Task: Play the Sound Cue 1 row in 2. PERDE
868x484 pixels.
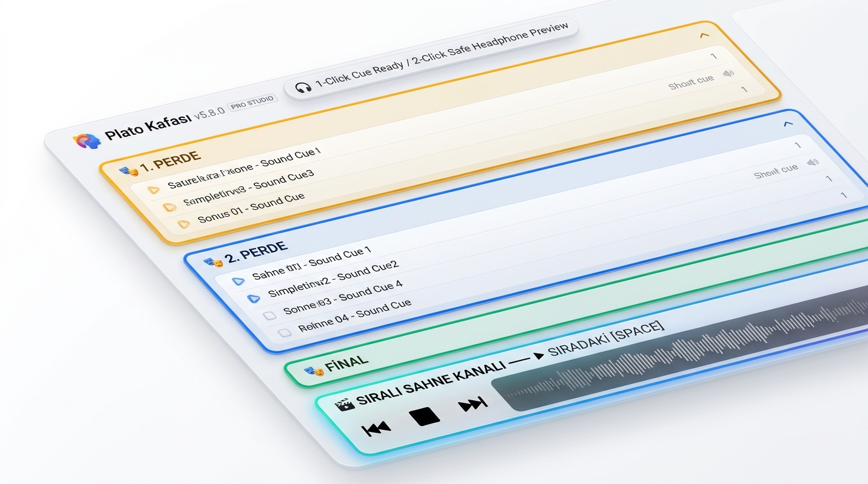Action: 238,281
